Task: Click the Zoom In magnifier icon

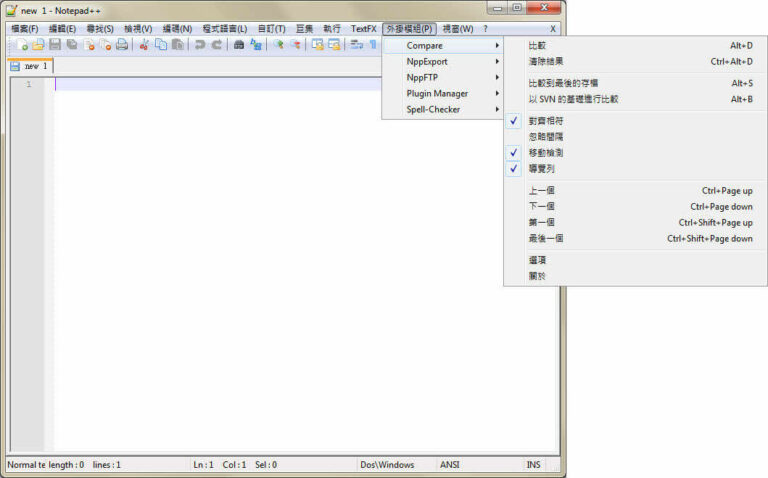Action: [278, 45]
